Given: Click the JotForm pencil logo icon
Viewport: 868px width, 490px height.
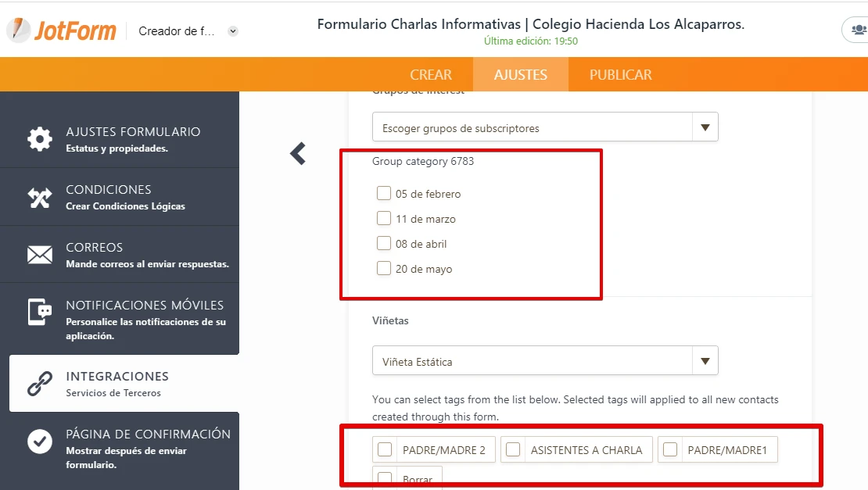Looking at the screenshot, I should pos(19,30).
